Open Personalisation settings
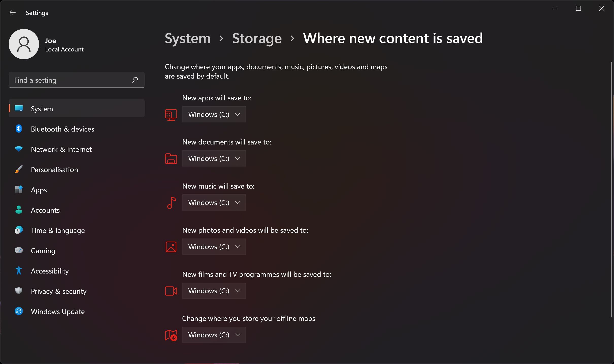 [54, 169]
